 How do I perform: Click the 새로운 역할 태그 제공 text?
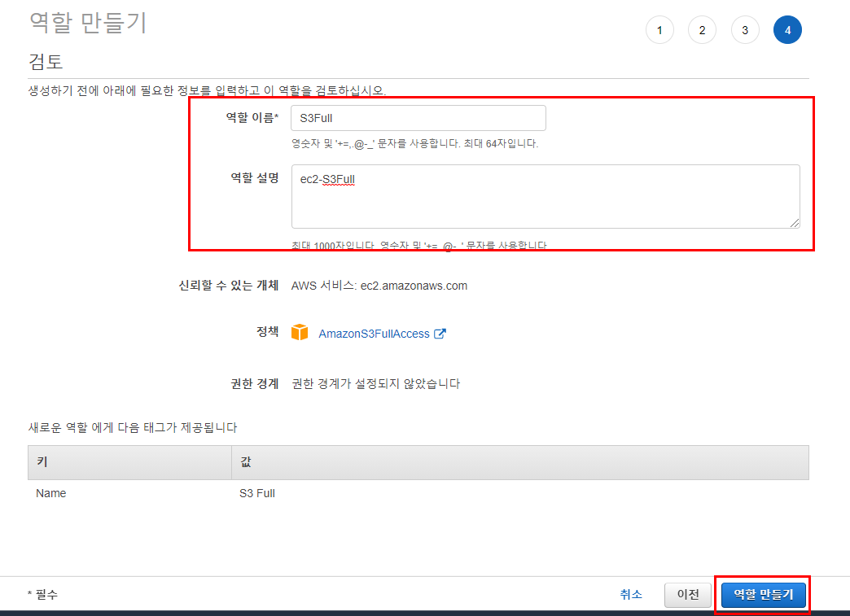[133, 427]
